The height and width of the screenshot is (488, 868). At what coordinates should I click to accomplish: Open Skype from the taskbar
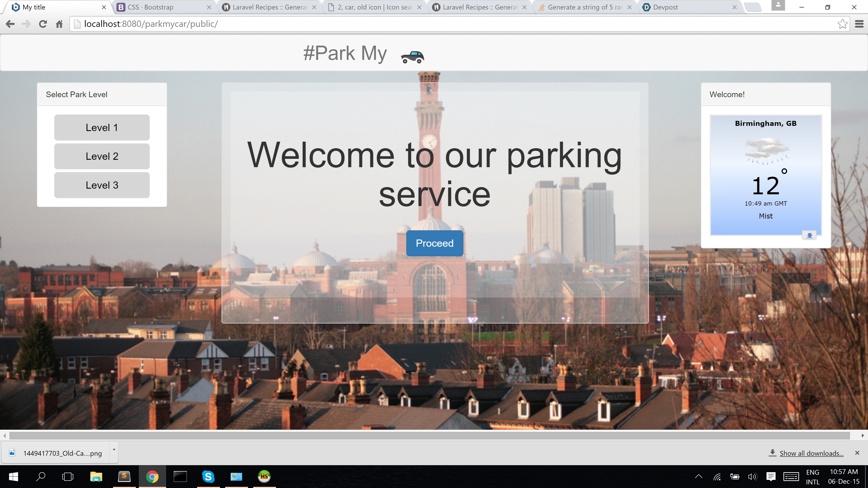tap(208, 476)
